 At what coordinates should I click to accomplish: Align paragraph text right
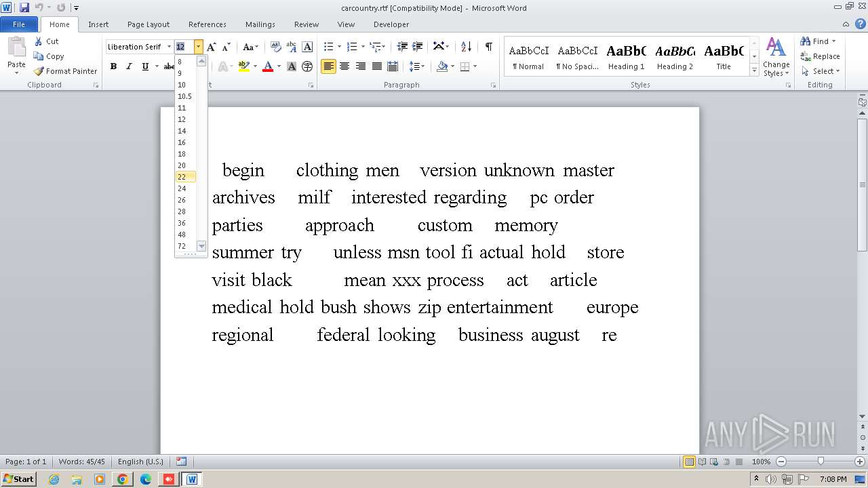click(x=361, y=66)
